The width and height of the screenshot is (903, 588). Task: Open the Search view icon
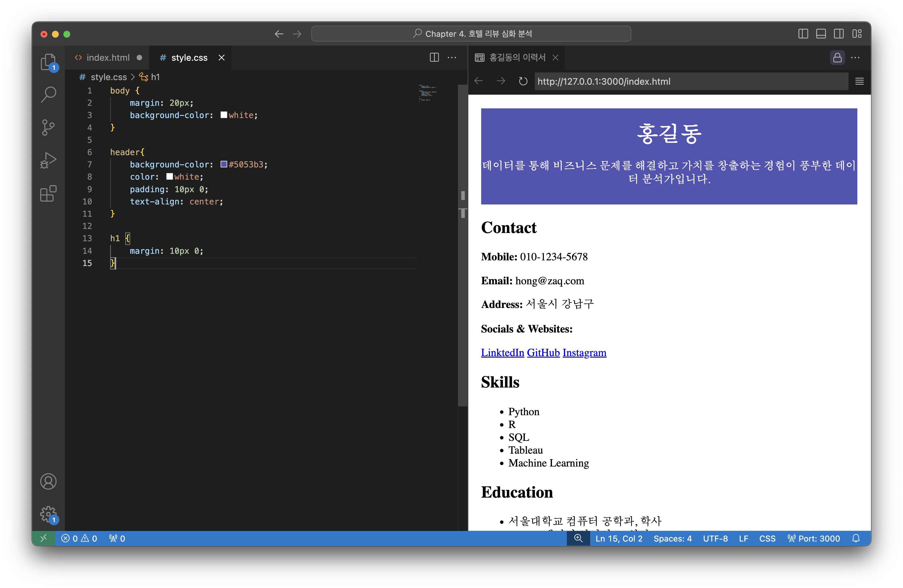pyautogui.click(x=48, y=94)
